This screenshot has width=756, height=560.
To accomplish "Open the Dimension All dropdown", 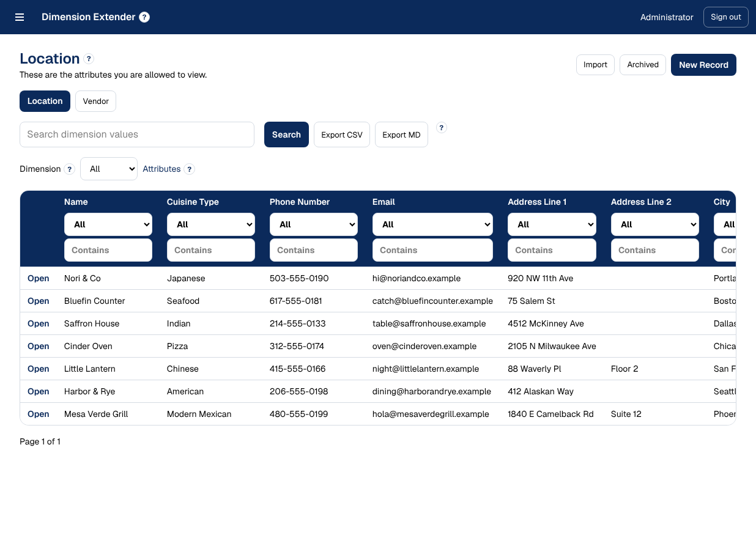I will [x=109, y=169].
